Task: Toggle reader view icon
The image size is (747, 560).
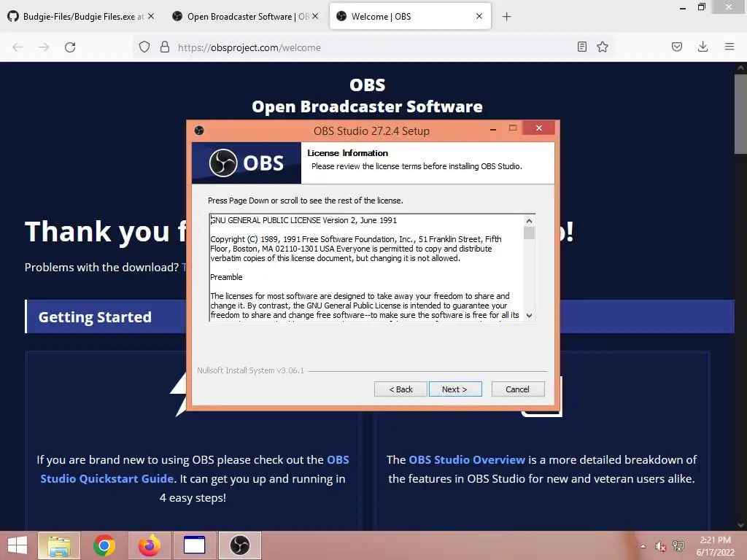Action: (581, 47)
